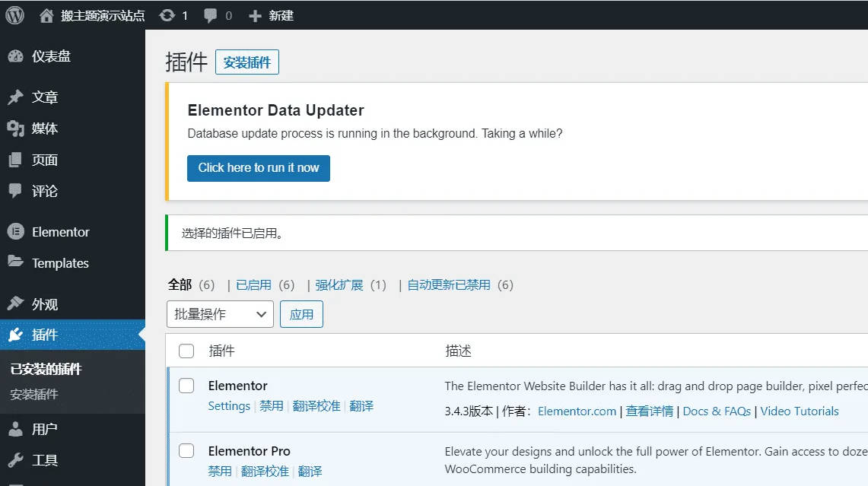Click 查看详情 link for Elementor
868x486 pixels.
pos(650,411)
